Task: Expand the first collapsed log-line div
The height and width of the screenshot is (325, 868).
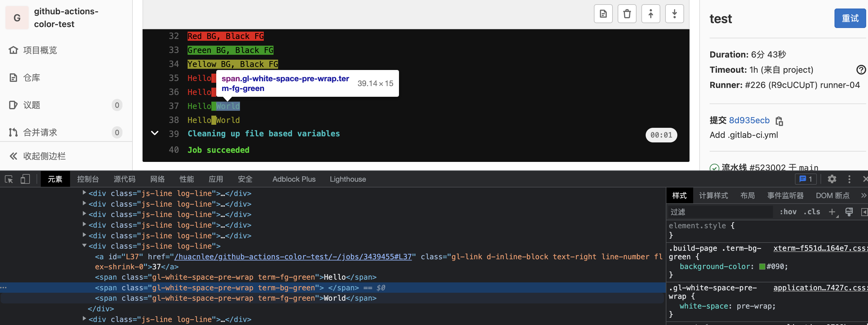Action: pos(84,193)
